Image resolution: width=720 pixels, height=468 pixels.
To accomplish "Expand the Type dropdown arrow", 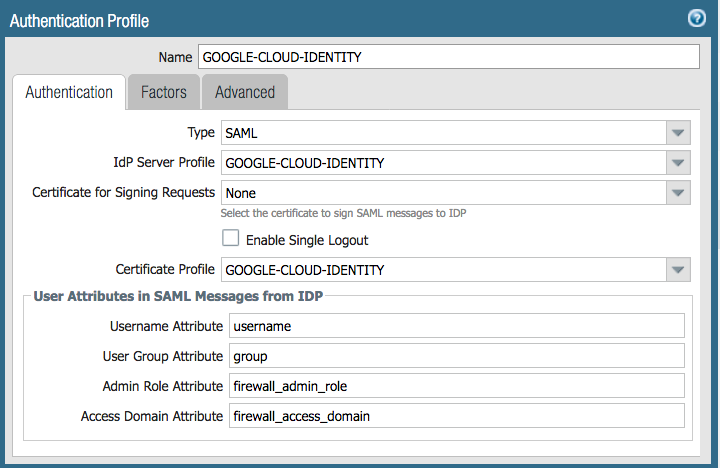I will coord(678,133).
